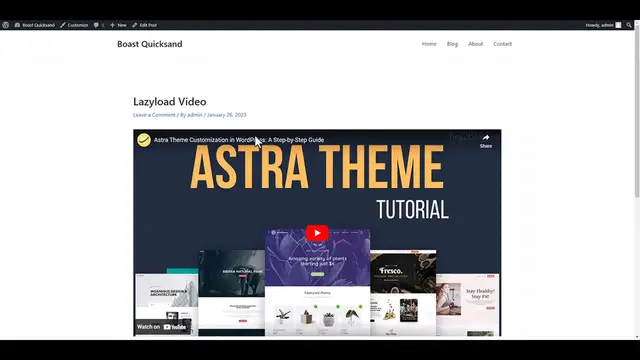This screenshot has height=360, width=640.
Task: Click the channel avatar icon in video header
Action: coord(144,140)
